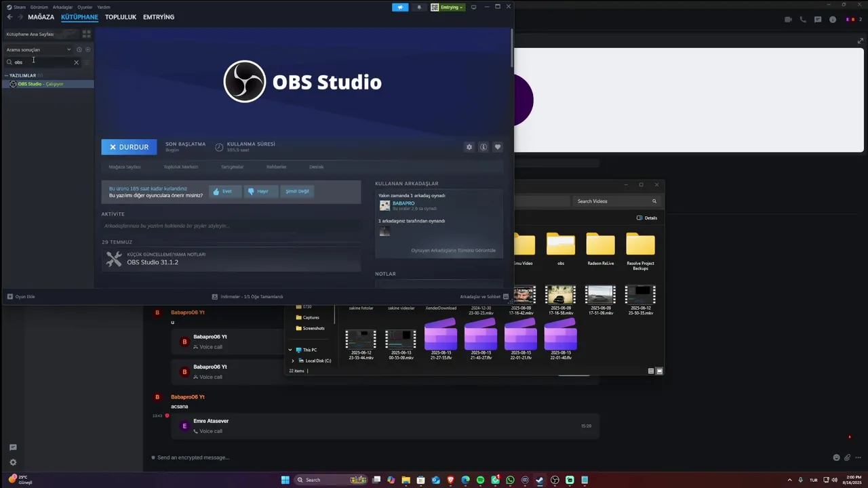
Task: Show hidden system tray icons
Action: click(x=791, y=480)
